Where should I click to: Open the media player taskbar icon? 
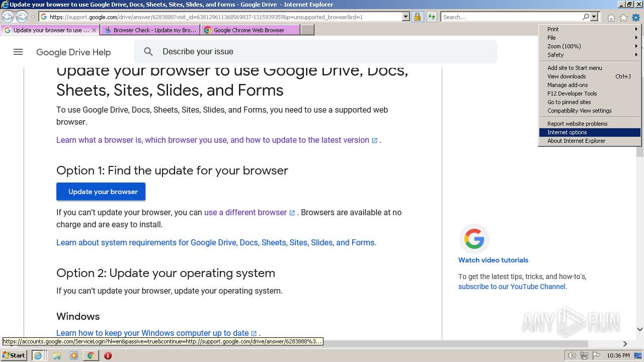[74, 355]
